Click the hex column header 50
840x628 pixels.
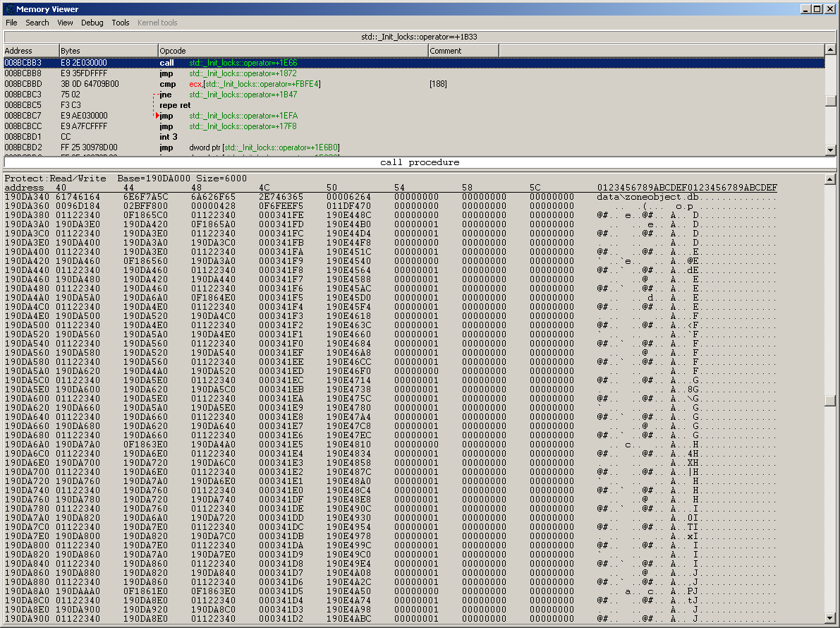(331, 188)
